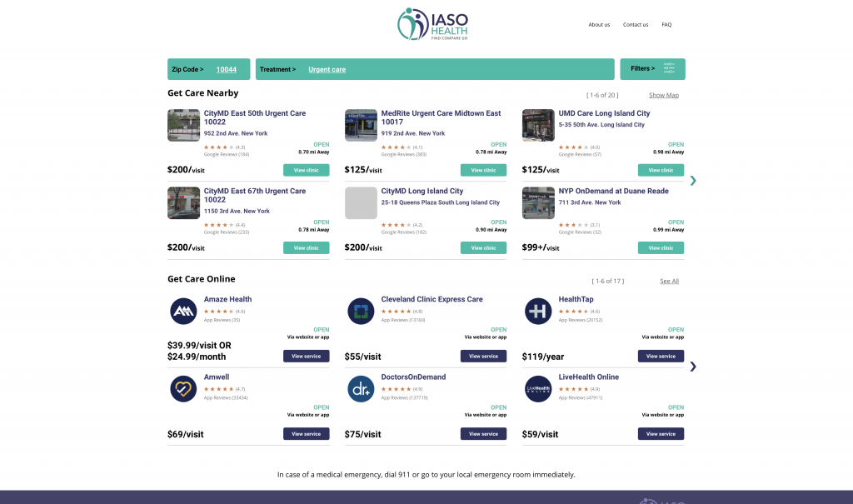View service for HealthTap
The width and height of the screenshot is (853, 504).
[661, 356]
